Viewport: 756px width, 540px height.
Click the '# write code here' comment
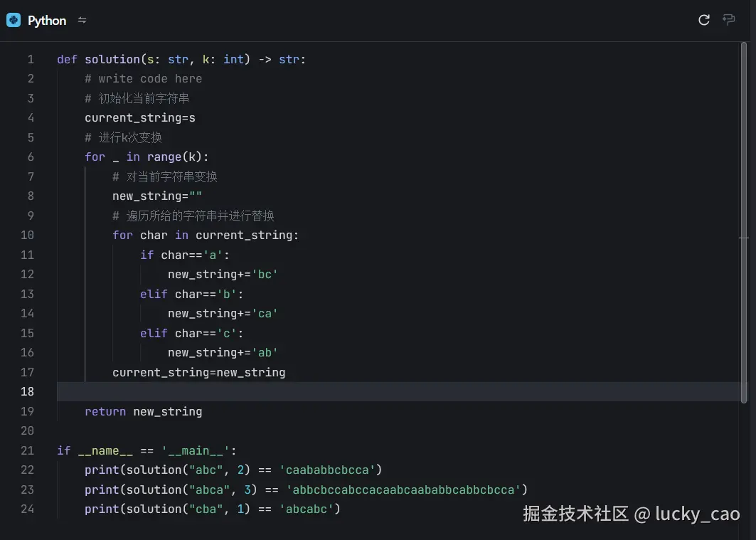pyautogui.click(x=143, y=78)
